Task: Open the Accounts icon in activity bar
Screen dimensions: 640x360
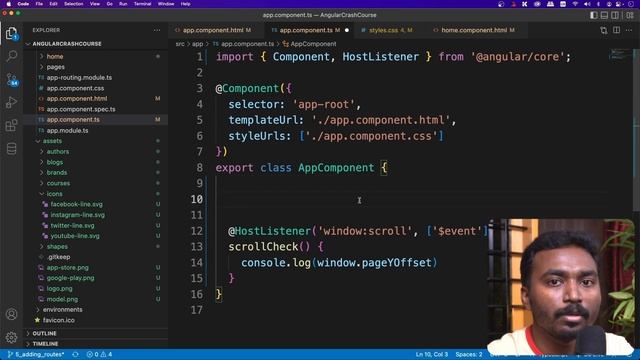Action: [11, 314]
